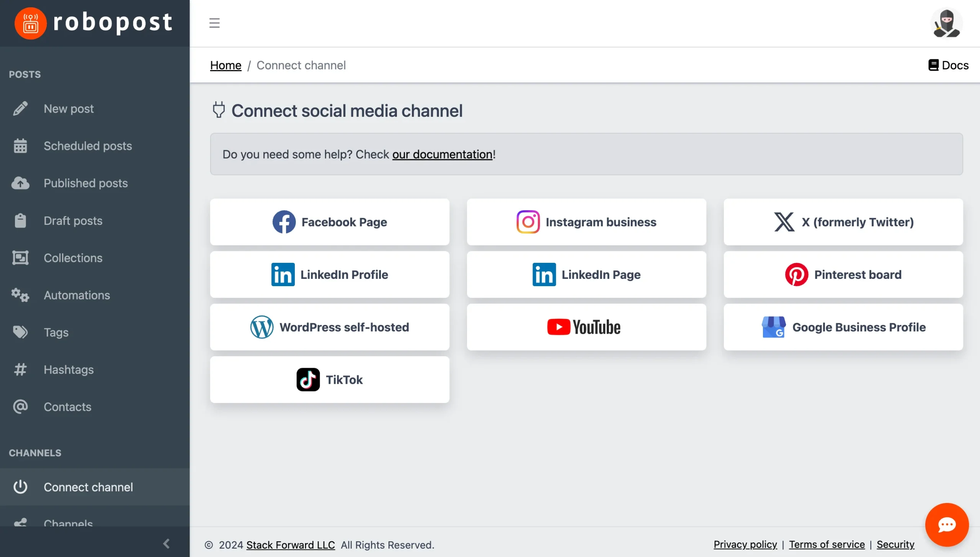Click the Instagram logo icon
Screen dimensions: 980x557
[x=528, y=222]
